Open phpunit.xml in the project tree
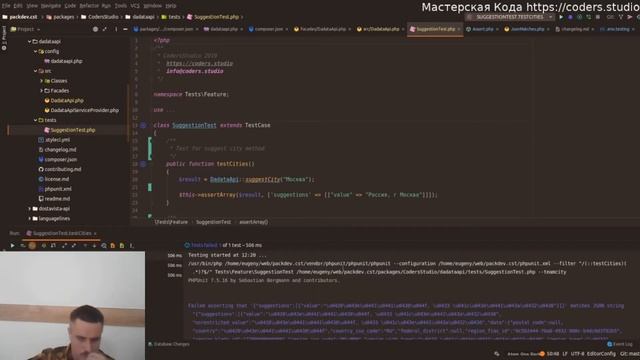This screenshot has height=360, width=640. [55, 189]
